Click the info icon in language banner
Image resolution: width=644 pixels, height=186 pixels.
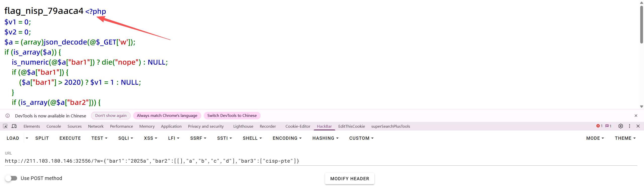[8, 116]
